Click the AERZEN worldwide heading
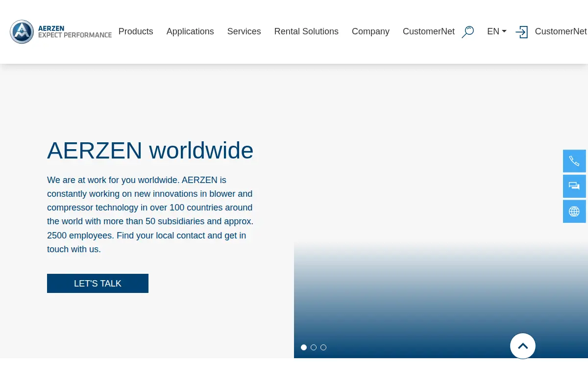 pos(150,151)
